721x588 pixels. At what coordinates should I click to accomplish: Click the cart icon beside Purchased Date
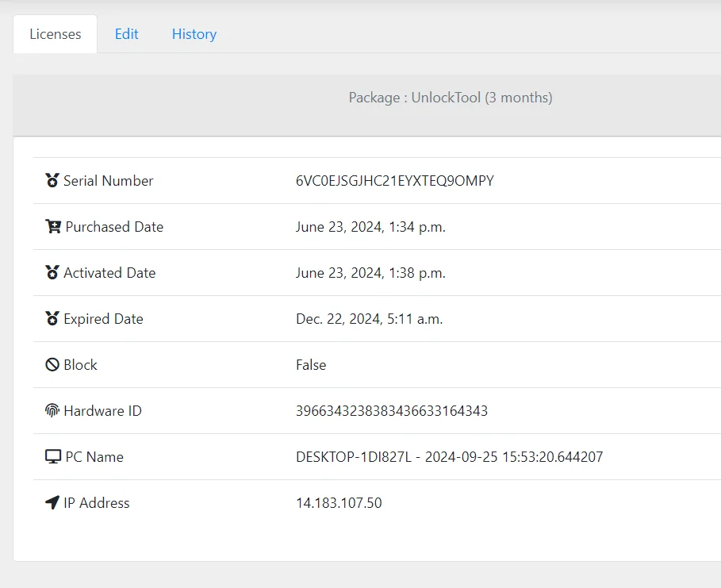pyautogui.click(x=53, y=226)
